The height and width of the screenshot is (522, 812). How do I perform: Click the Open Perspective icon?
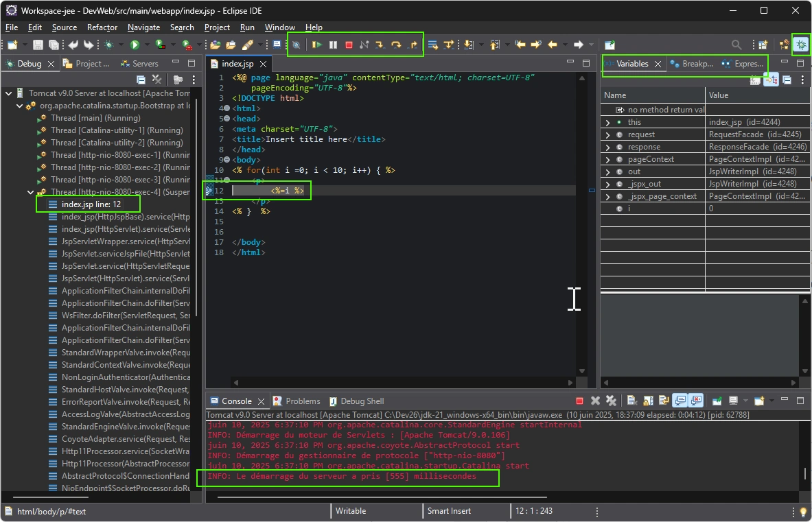click(763, 45)
